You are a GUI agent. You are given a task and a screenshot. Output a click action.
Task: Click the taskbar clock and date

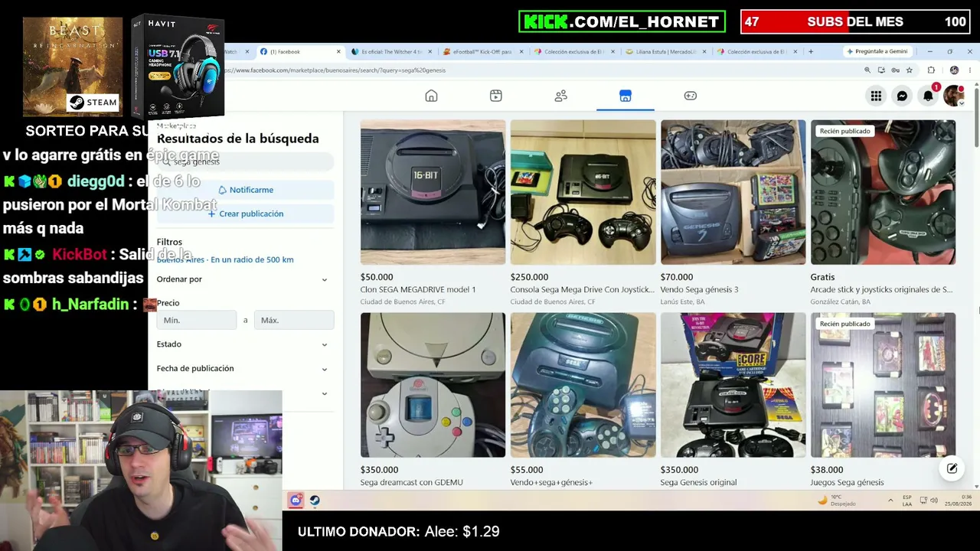pyautogui.click(x=959, y=500)
